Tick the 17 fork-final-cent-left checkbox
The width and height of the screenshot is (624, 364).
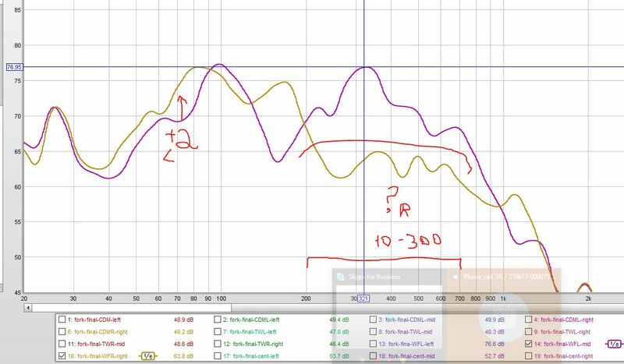pyautogui.click(x=218, y=356)
